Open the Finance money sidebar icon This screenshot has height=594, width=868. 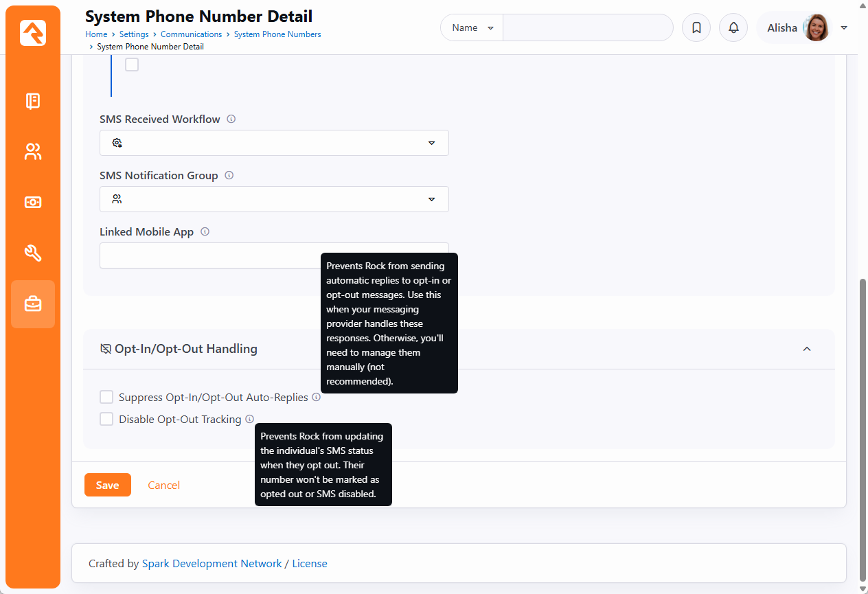coord(33,203)
